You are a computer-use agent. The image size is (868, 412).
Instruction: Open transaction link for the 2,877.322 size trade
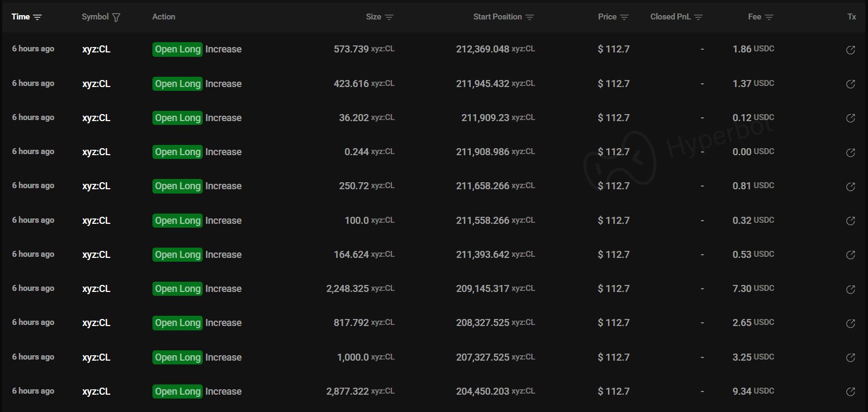click(850, 391)
